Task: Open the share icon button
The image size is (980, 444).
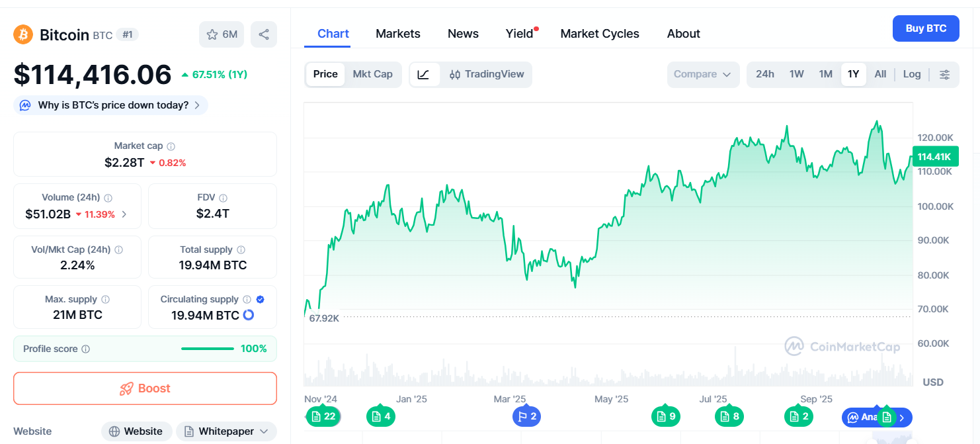Action: (264, 34)
